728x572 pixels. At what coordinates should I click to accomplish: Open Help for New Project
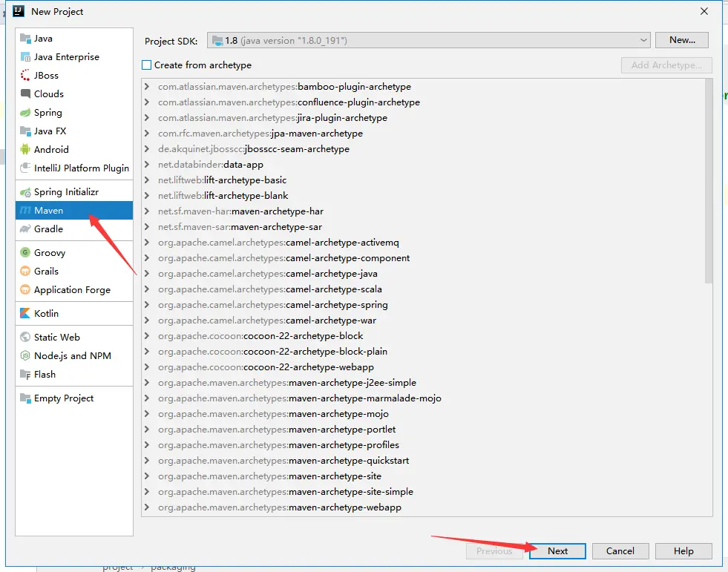tap(683, 550)
